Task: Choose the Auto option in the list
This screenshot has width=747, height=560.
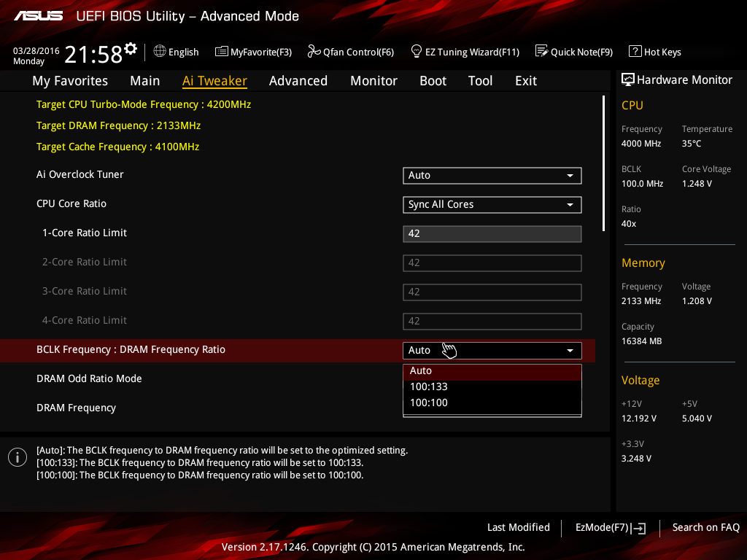Action: [x=492, y=371]
